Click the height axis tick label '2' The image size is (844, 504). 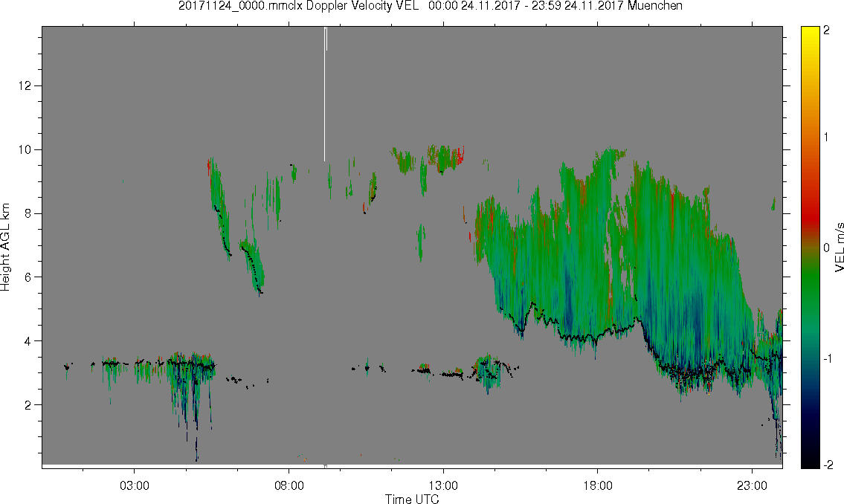point(28,404)
